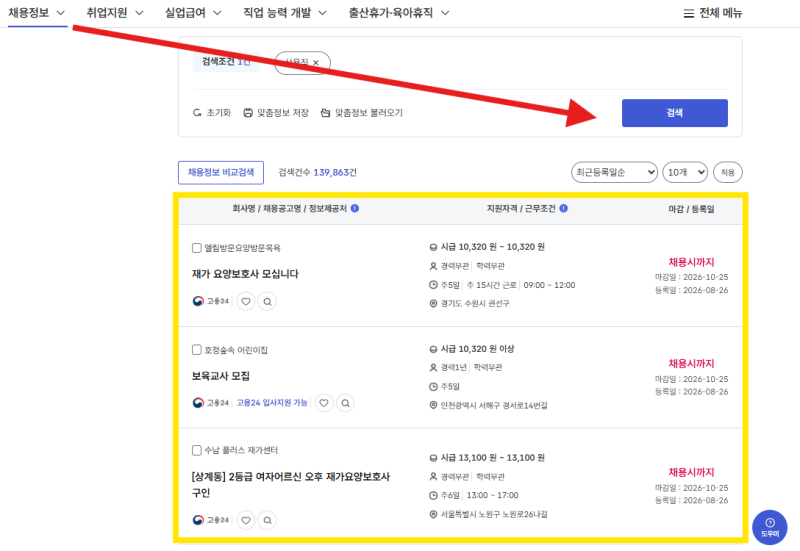This screenshot has height=551, width=800.
Task: Click the 고용24 logo in the 엘림방문요양방문목욕 row
Action: pyautogui.click(x=210, y=302)
